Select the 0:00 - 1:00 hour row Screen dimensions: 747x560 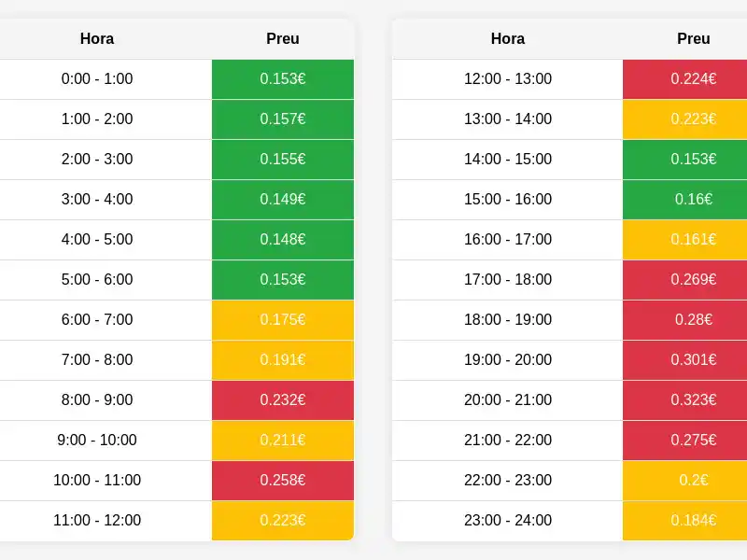pos(97,79)
